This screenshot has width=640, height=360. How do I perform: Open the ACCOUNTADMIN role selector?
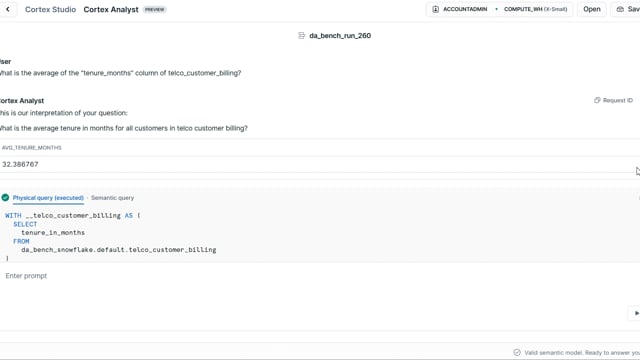(x=460, y=9)
